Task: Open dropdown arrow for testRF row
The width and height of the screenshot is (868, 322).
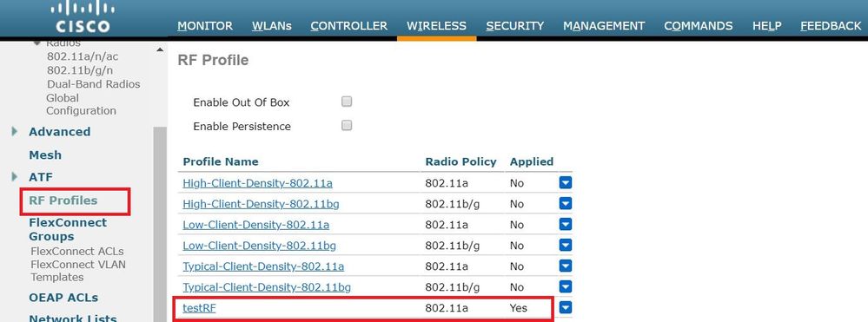Action: point(565,307)
